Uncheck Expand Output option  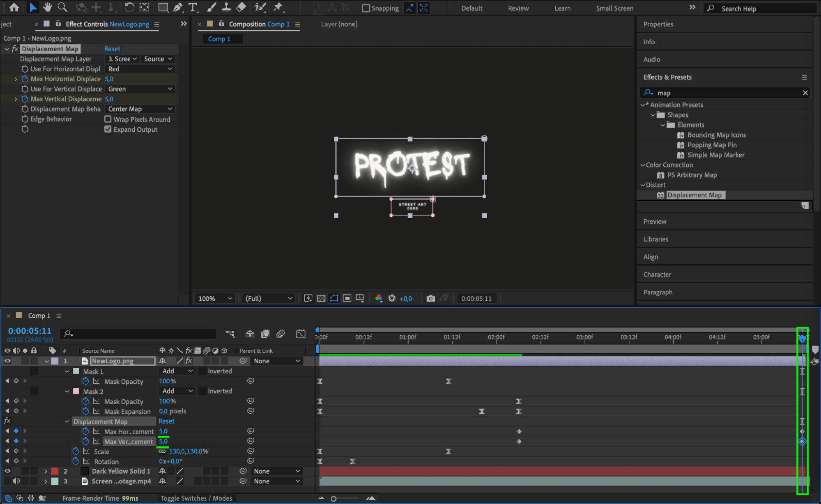(108, 129)
